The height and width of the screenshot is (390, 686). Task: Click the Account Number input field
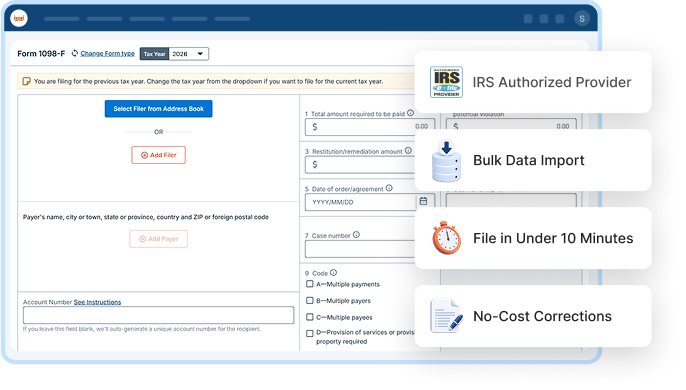coord(158,315)
